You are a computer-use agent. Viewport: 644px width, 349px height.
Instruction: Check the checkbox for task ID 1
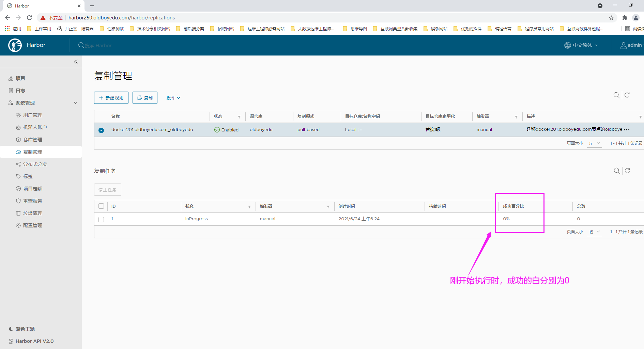101,219
